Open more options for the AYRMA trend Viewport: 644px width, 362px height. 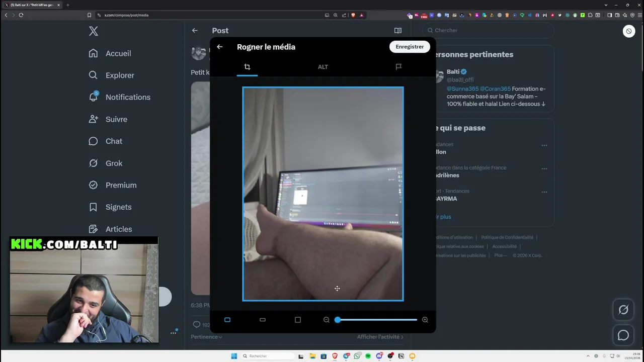click(x=544, y=192)
